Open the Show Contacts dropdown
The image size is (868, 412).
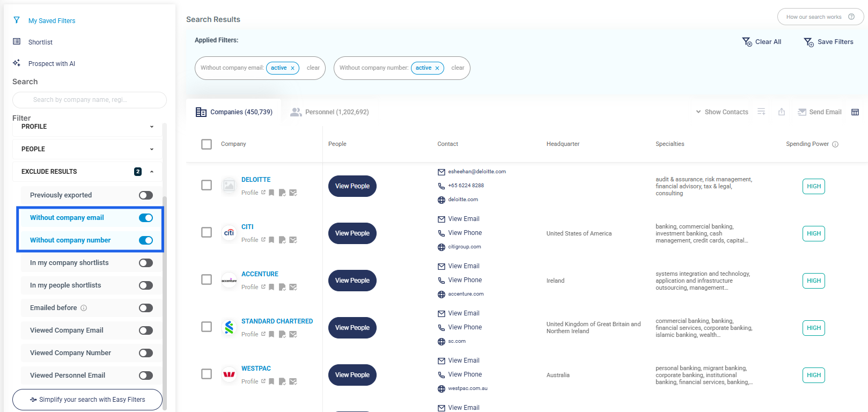tap(722, 112)
